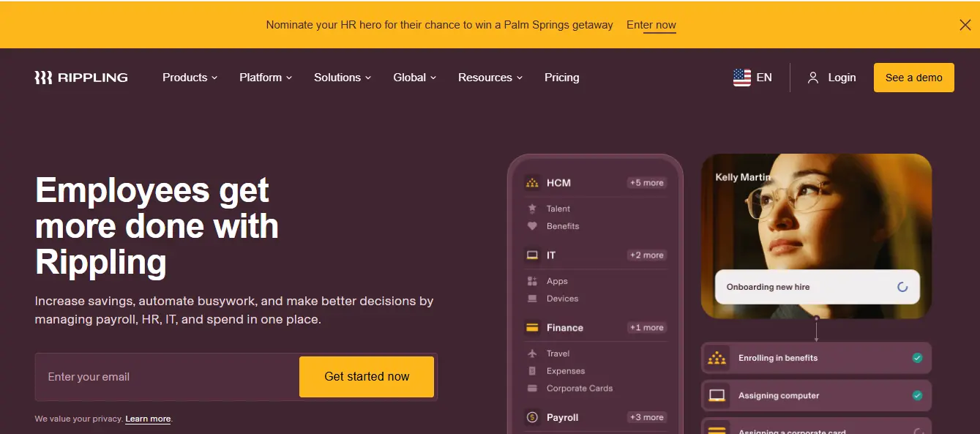
Task: Click the Payroll section heading
Action: (x=563, y=418)
